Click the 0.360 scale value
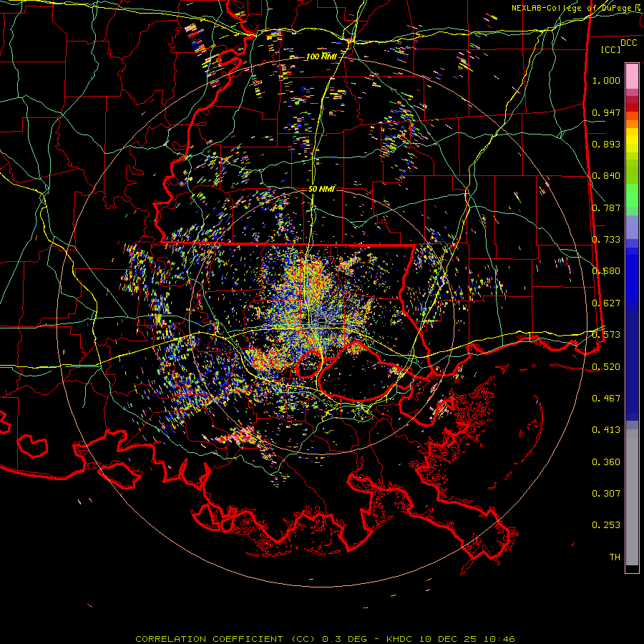The image size is (644, 644). [x=606, y=462]
